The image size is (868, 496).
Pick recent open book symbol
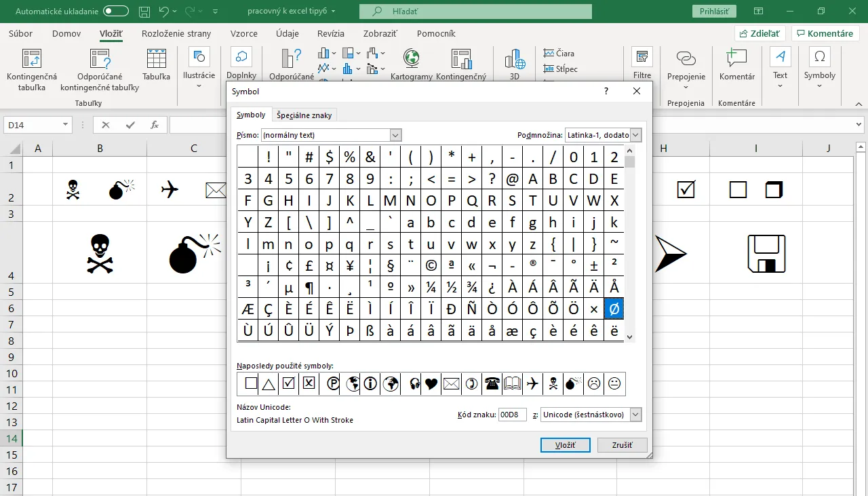[x=513, y=383]
